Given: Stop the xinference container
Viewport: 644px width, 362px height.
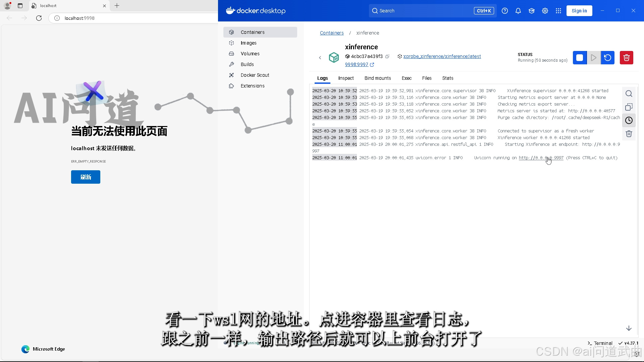Looking at the screenshot, I should (580, 58).
